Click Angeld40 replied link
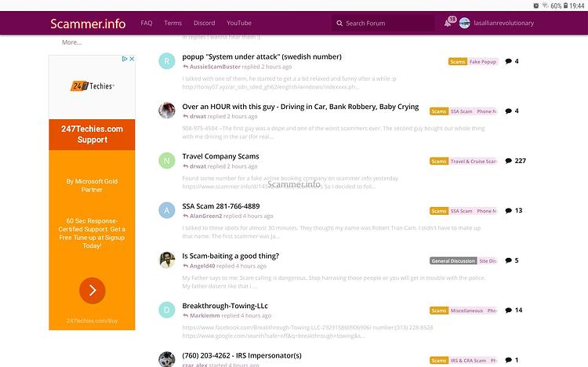Viewport: 588px width, 367px height. click(x=224, y=266)
